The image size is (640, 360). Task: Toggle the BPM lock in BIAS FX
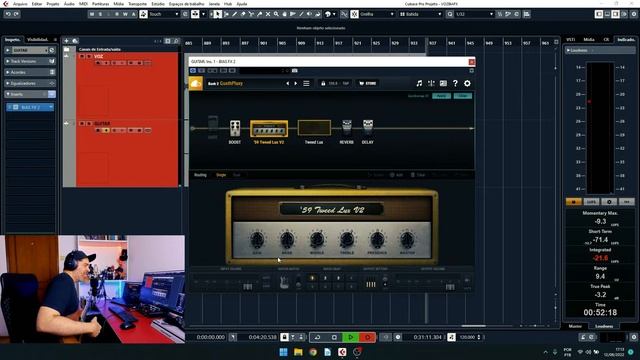pos(323,83)
